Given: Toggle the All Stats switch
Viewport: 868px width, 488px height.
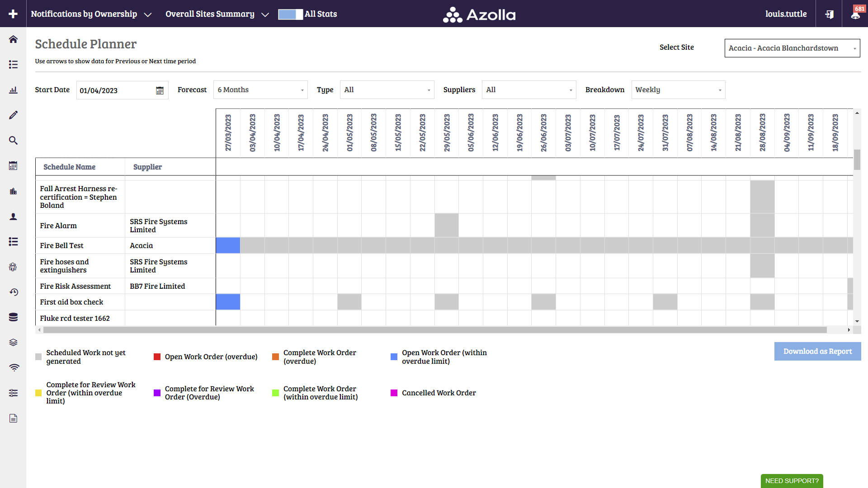Looking at the screenshot, I should (291, 14).
